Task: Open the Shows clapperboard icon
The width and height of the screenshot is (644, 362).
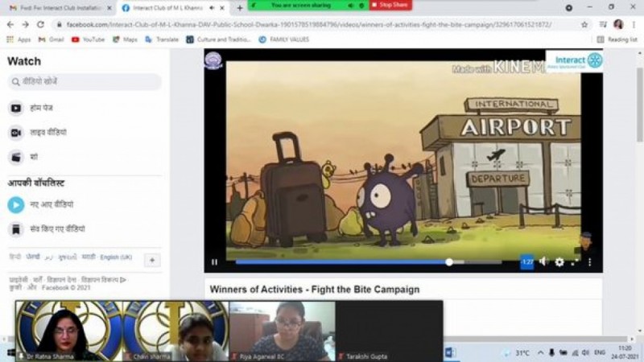Action: (15, 157)
